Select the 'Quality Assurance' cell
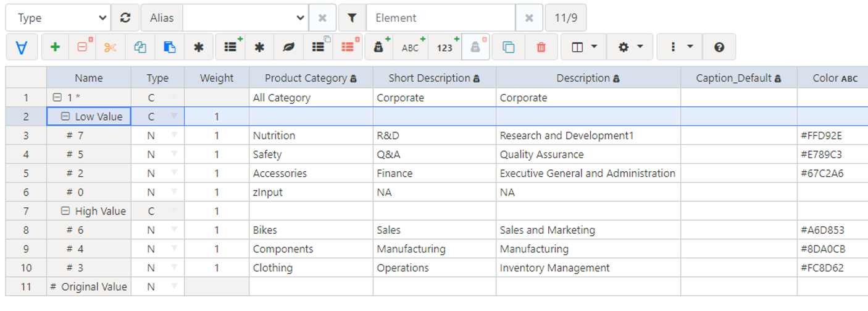 pyautogui.click(x=588, y=155)
